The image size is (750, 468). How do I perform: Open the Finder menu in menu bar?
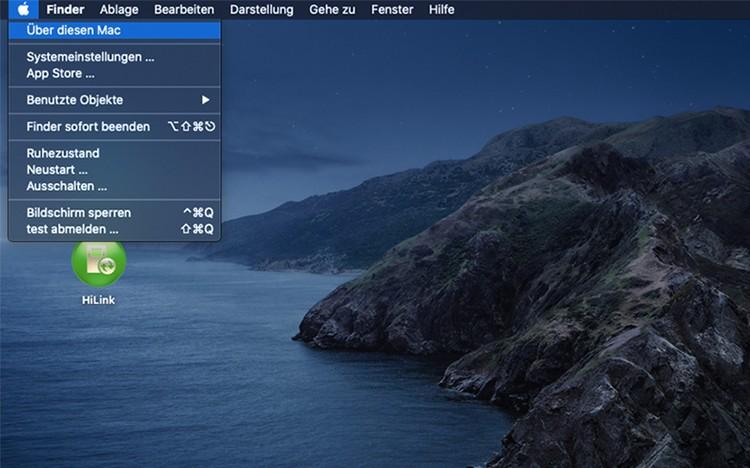point(65,10)
